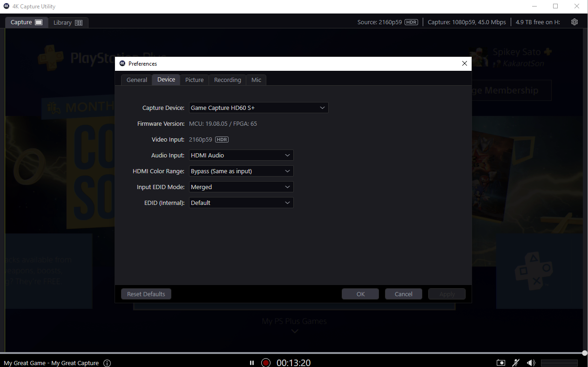Screen dimensions: 588x367
Task: Click the 00:13:20 recording timer
Action: click(x=294, y=363)
